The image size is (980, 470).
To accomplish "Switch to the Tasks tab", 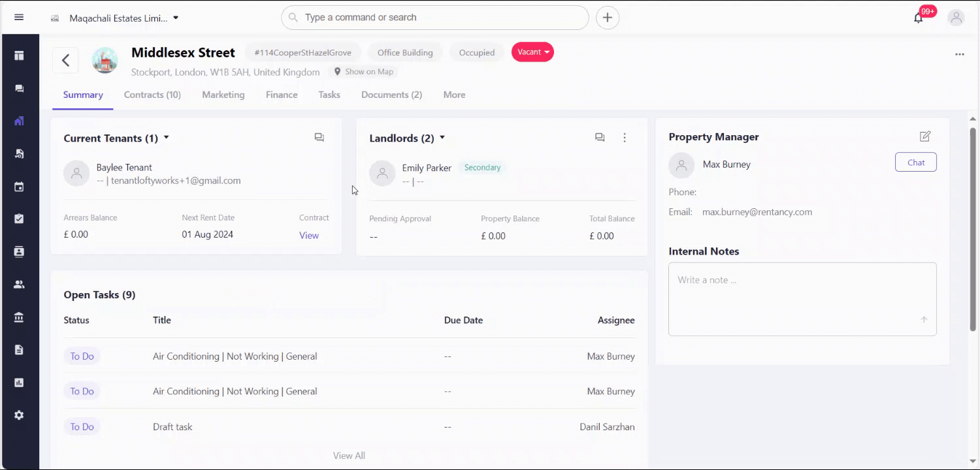I will tap(329, 95).
